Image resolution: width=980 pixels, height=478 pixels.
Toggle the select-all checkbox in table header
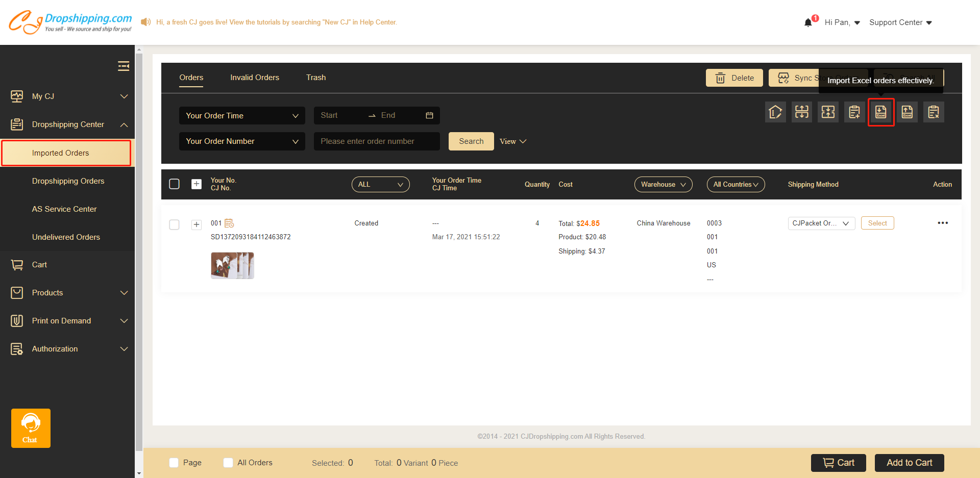pos(174,184)
